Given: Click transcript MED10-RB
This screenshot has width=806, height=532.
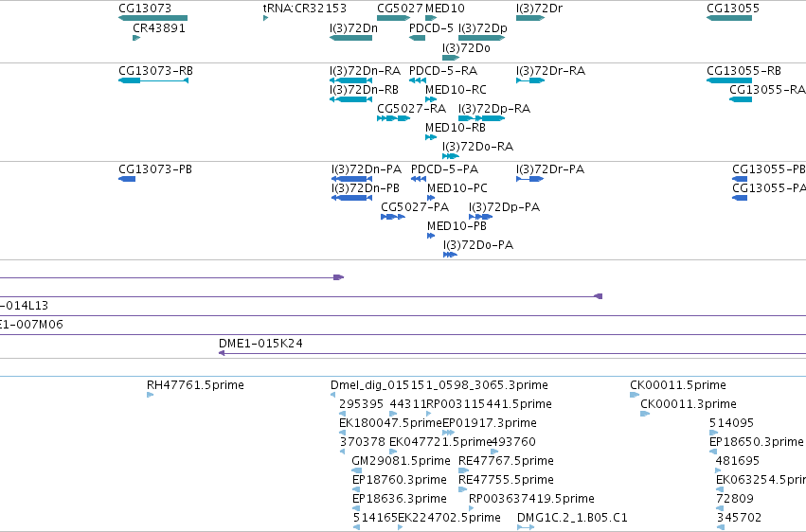Looking at the screenshot, I should coord(431,137).
